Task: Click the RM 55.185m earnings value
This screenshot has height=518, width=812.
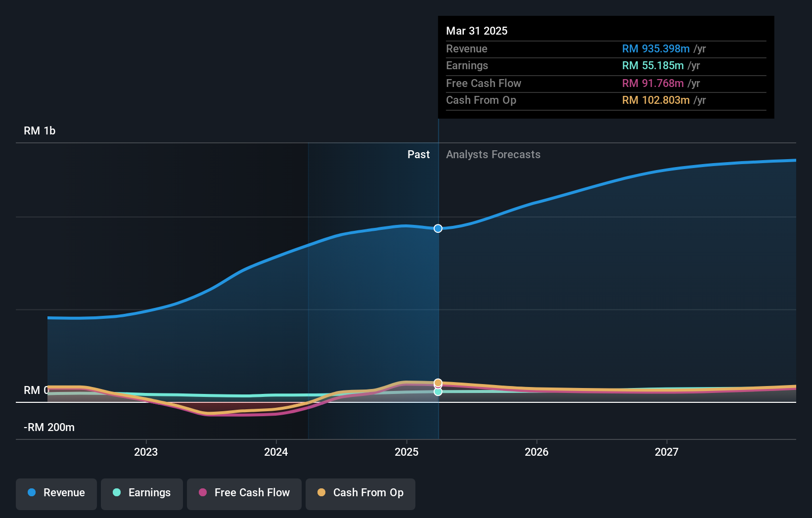Action: (x=653, y=65)
